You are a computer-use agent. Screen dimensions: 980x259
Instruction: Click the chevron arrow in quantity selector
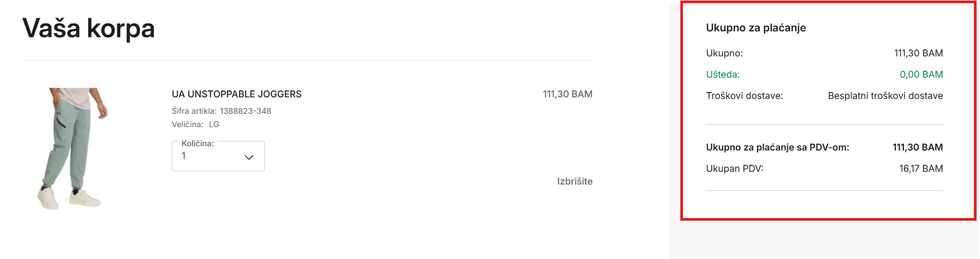[248, 157]
